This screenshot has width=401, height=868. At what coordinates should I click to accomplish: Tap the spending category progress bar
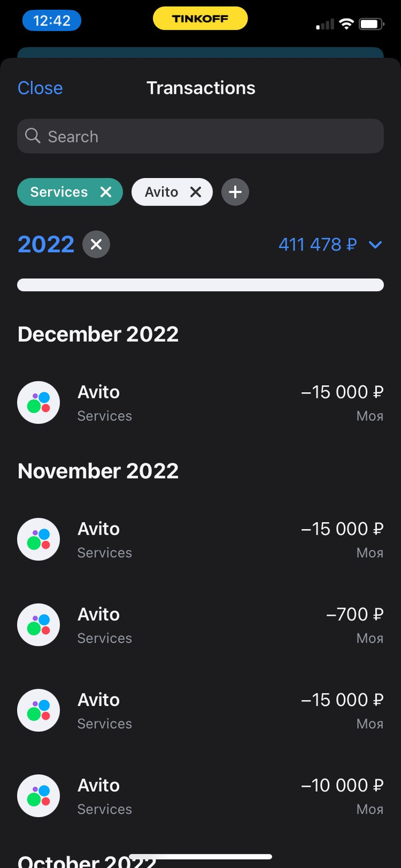(200, 285)
